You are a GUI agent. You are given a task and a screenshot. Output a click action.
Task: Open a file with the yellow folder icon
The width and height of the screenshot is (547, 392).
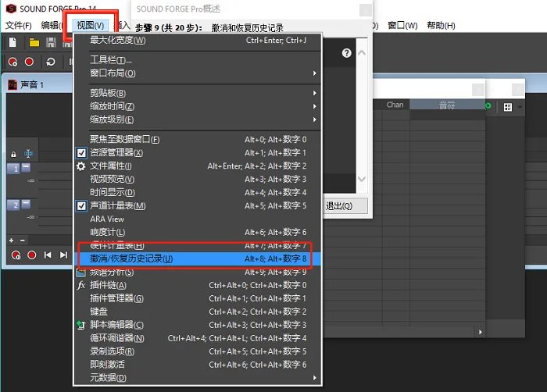point(34,42)
